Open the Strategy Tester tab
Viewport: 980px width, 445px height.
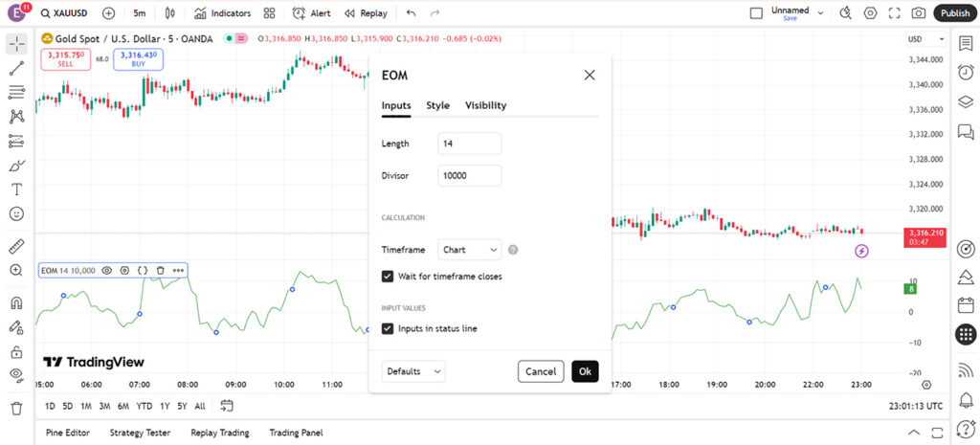click(x=140, y=433)
